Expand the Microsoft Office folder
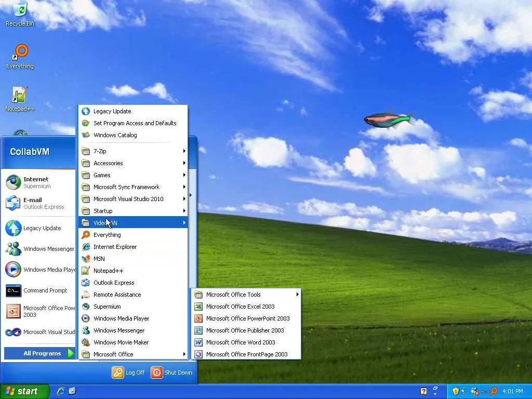532x399 pixels. (133, 354)
